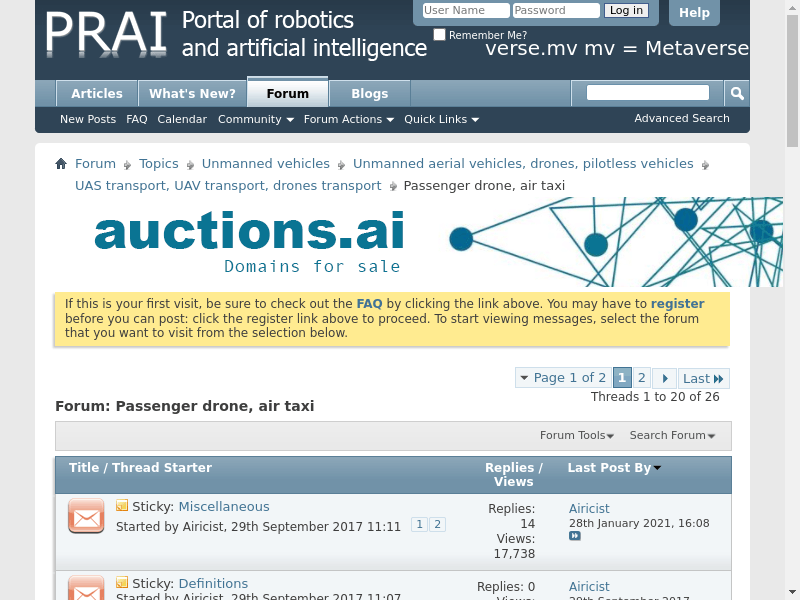Viewport: 800px width, 600px height.
Task: Switch to the Articles tab
Action: tap(97, 94)
